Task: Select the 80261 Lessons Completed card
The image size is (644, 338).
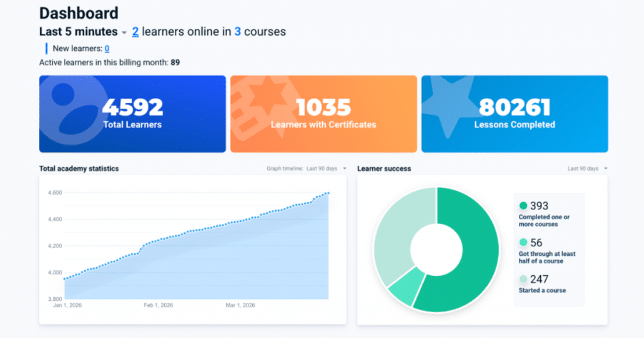Action: (x=514, y=114)
